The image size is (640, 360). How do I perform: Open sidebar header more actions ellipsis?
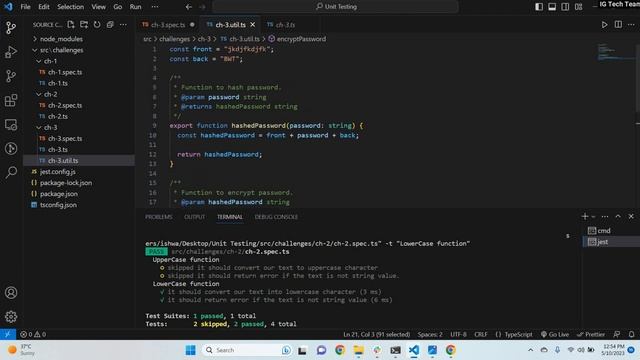pos(123,24)
